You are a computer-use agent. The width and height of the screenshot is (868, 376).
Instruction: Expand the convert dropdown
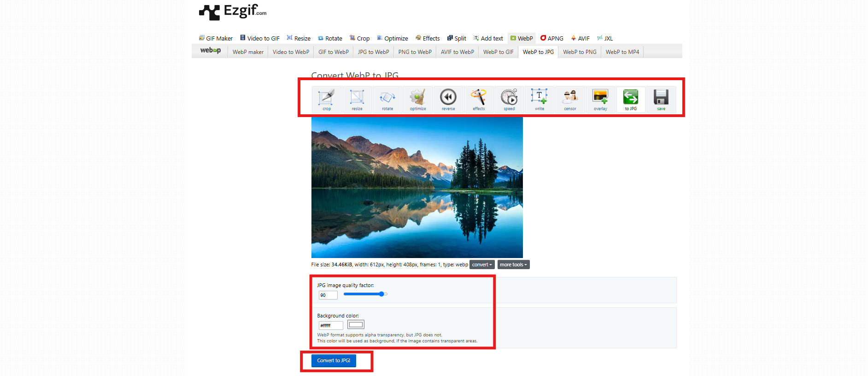tap(482, 264)
